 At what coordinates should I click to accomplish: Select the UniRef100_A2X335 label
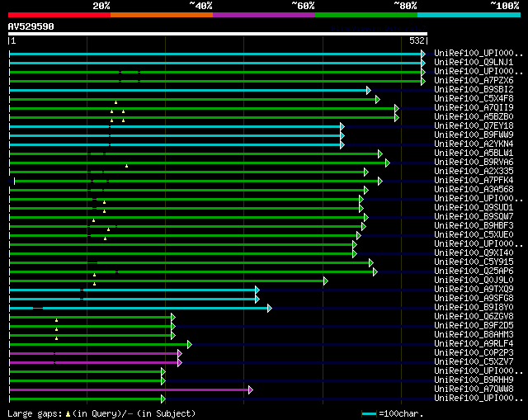(x=474, y=172)
